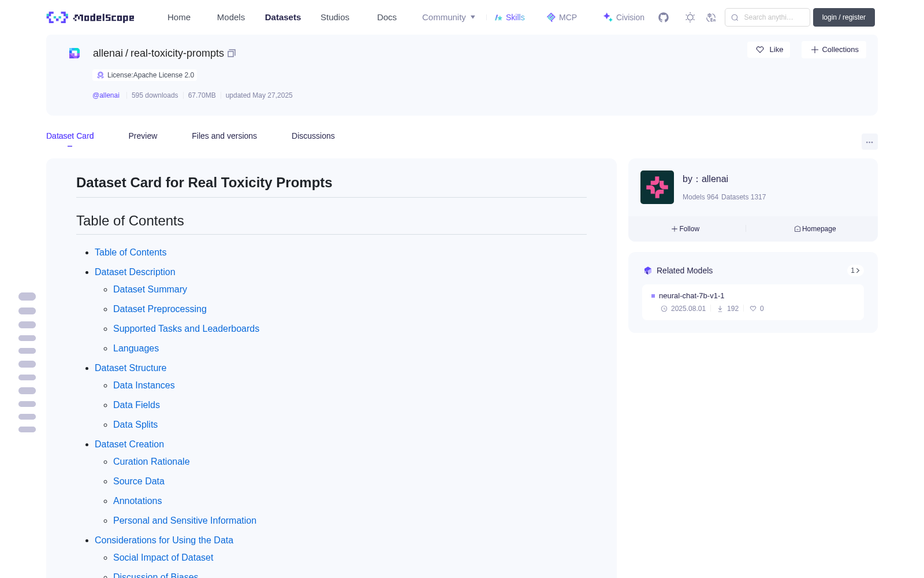The width and height of the screenshot is (924, 578).
Task: Jump to Dataset Structure section
Action: [131, 368]
